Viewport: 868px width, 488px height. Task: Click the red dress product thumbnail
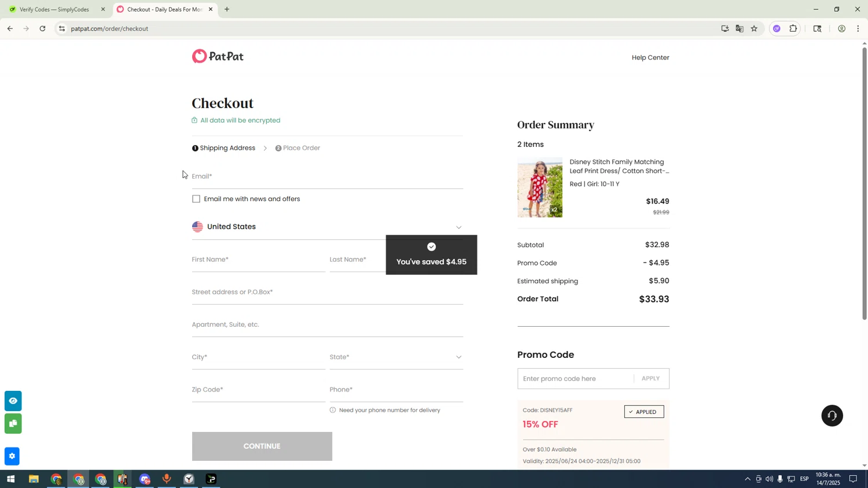[x=540, y=187]
